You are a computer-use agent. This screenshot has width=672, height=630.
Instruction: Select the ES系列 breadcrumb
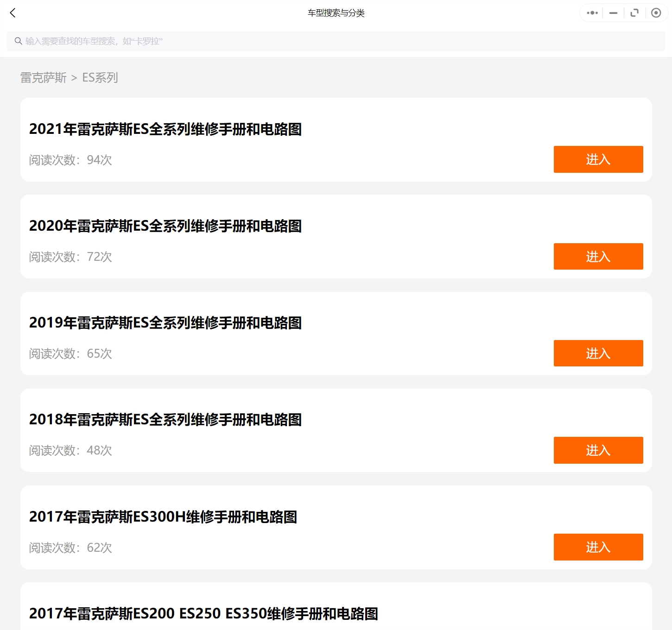point(100,78)
